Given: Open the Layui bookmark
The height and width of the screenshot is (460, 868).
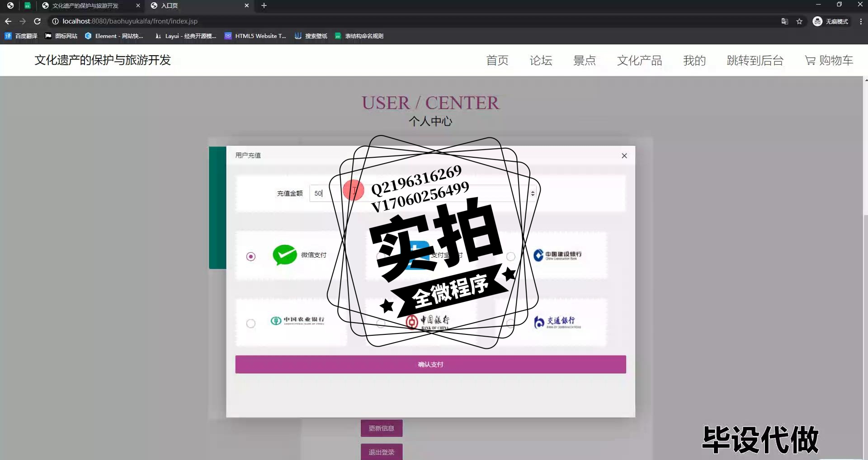Looking at the screenshot, I should tap(185, 36).
